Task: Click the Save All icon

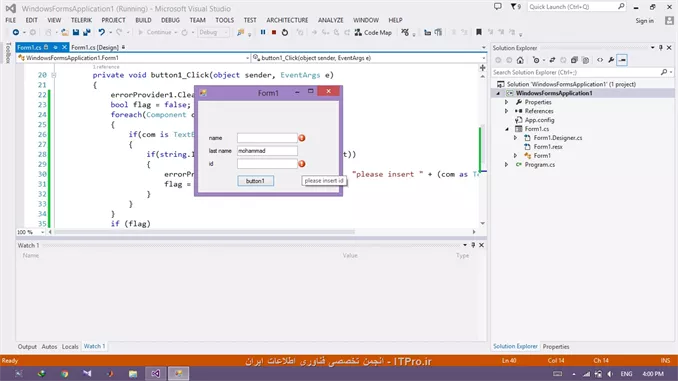Action: [x=86, y=32]
